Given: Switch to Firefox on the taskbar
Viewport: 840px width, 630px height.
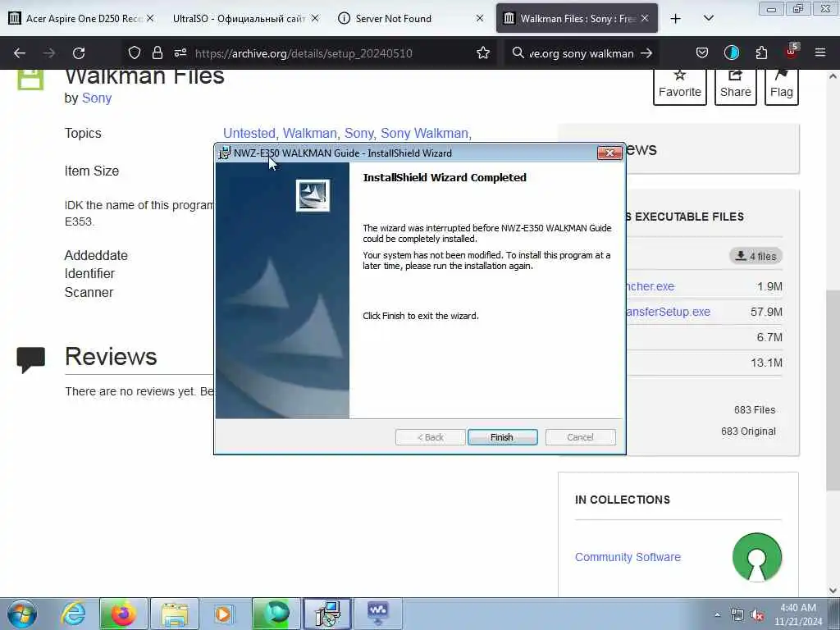Looking at the screenshot, I should click(x=123, y=614).
